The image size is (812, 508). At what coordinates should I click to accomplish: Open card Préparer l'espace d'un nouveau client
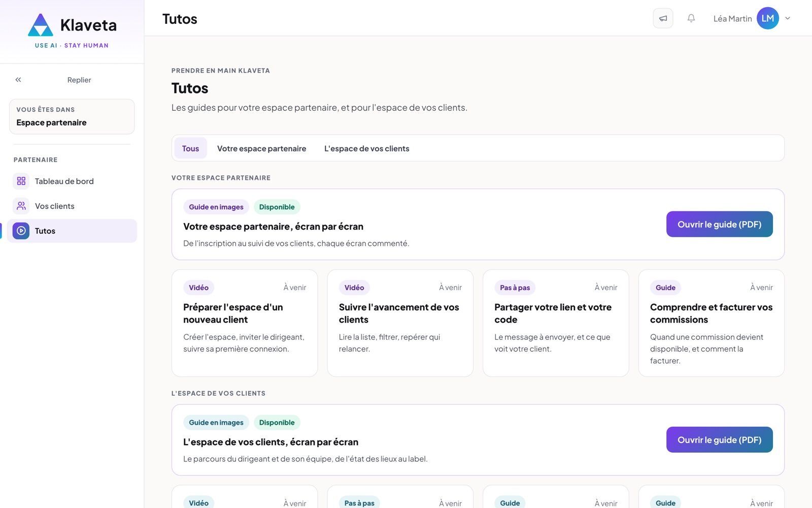point(245,323)
